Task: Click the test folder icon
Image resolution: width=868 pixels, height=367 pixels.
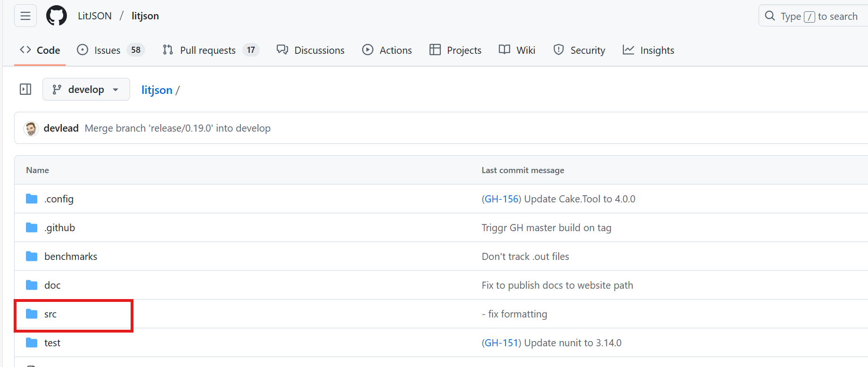Action: click(32, 342)
